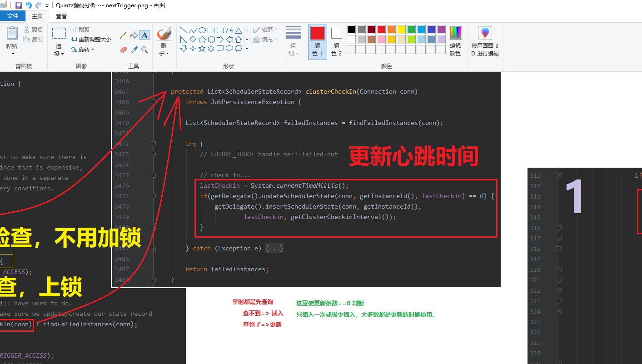
Task: Click the Paint app icon in title bar
Action: [x=4, y=5]
